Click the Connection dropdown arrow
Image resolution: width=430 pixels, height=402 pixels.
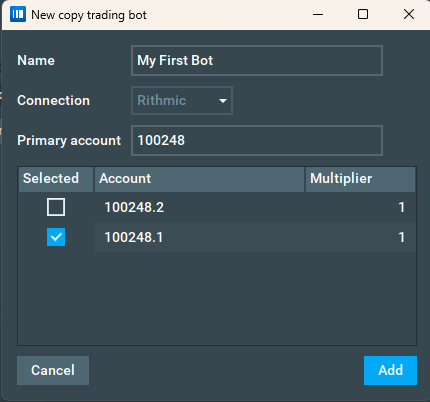223,101
